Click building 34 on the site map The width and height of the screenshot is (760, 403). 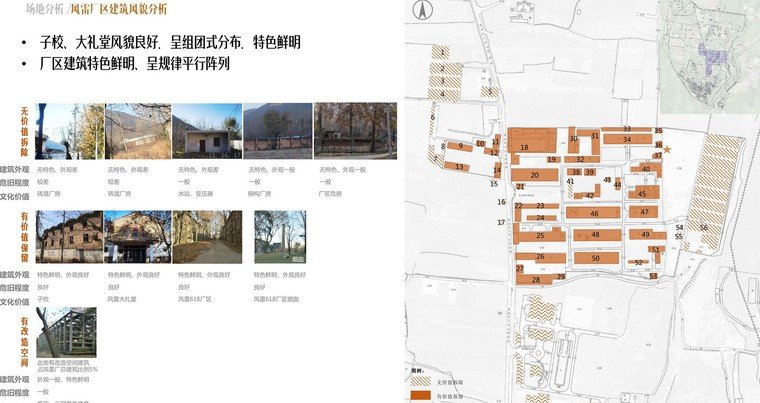(627, 140)
